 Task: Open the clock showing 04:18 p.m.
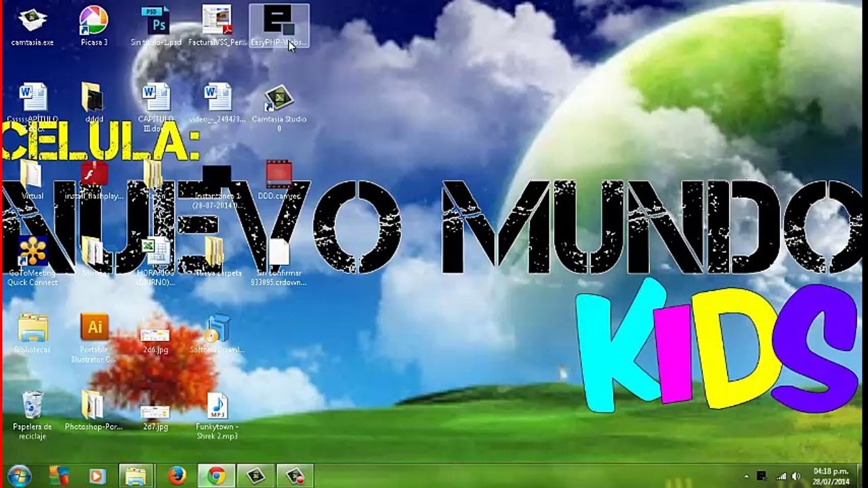click(831, 476)
